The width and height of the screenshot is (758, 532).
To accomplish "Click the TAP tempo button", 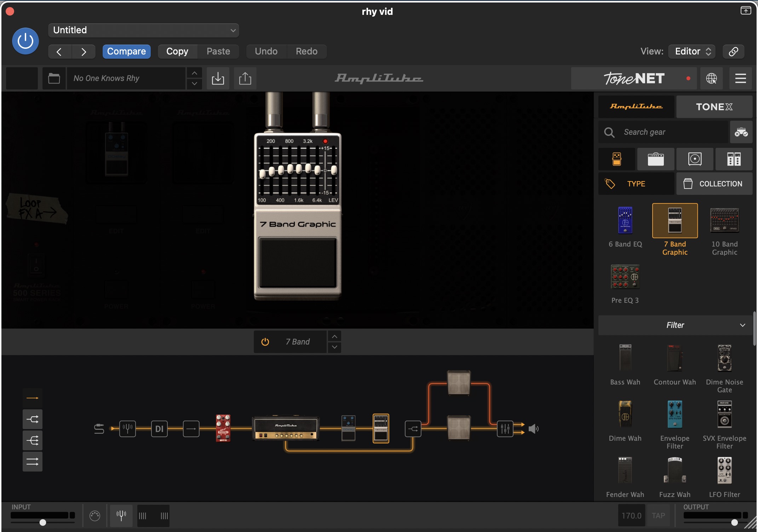I will (x=658, y=516).
